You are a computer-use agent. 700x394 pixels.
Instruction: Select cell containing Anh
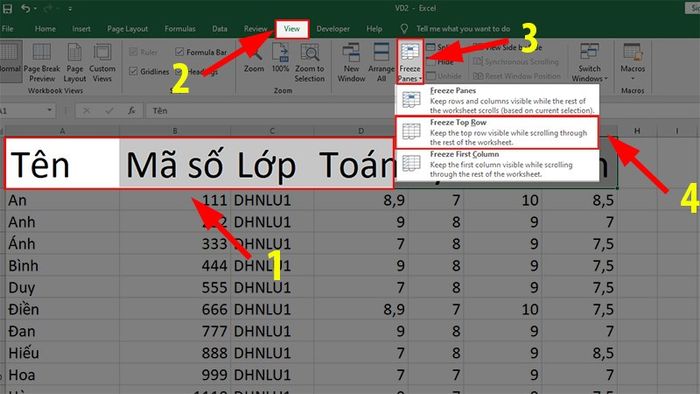point(62,222)
